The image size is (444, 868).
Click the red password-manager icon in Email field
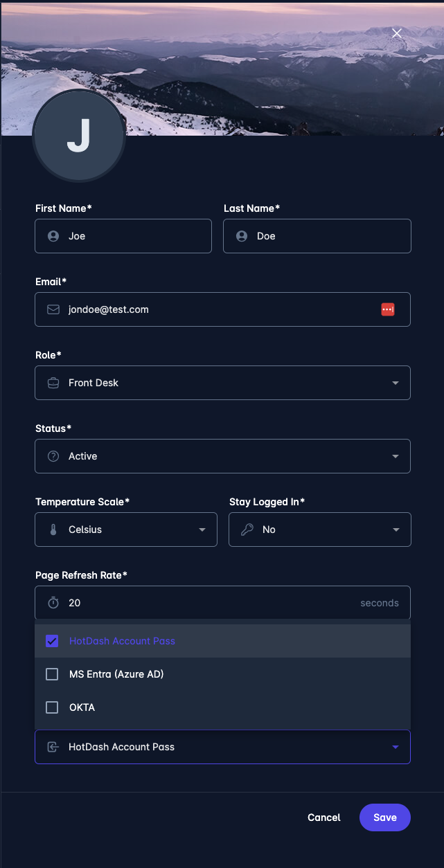click(x=387, y=309)
